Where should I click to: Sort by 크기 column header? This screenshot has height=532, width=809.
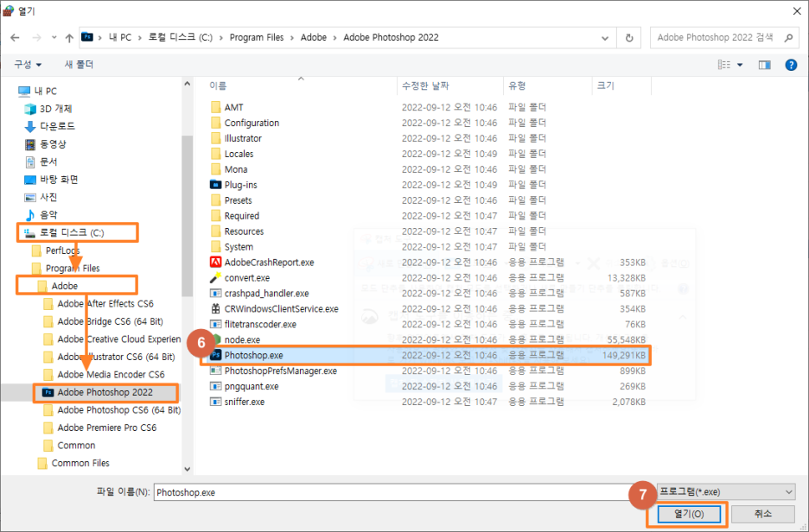606,86
